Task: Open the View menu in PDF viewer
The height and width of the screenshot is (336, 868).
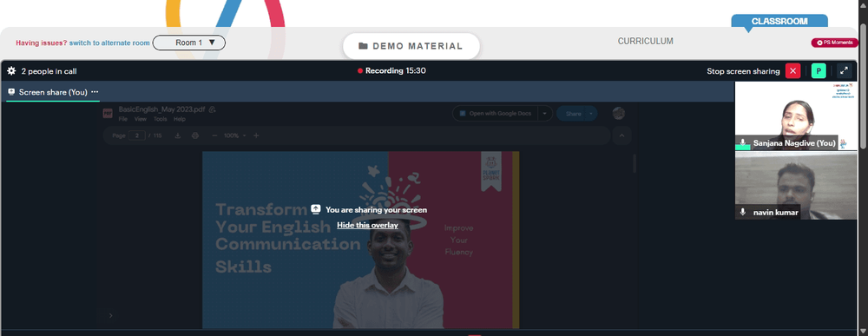Action: (140, 119)
